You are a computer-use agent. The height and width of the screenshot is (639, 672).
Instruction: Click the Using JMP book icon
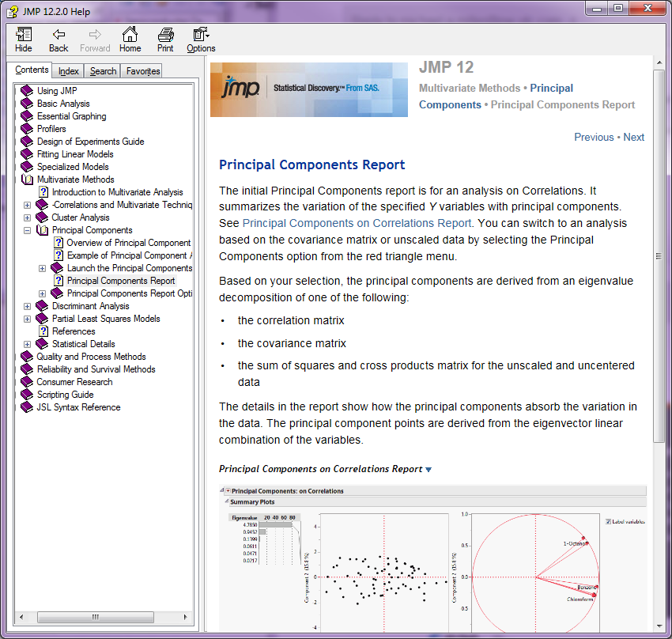pyautogui.click(x=27, y=90)
